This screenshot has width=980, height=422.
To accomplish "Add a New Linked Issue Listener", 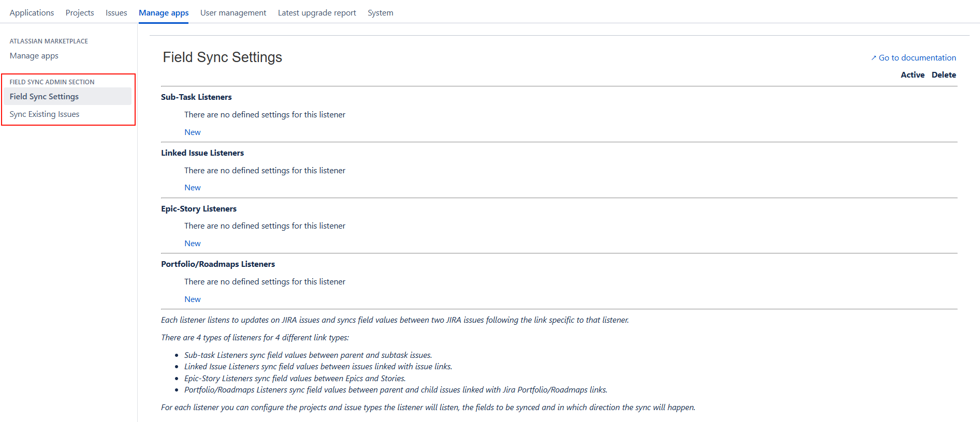I will point(193,188).
